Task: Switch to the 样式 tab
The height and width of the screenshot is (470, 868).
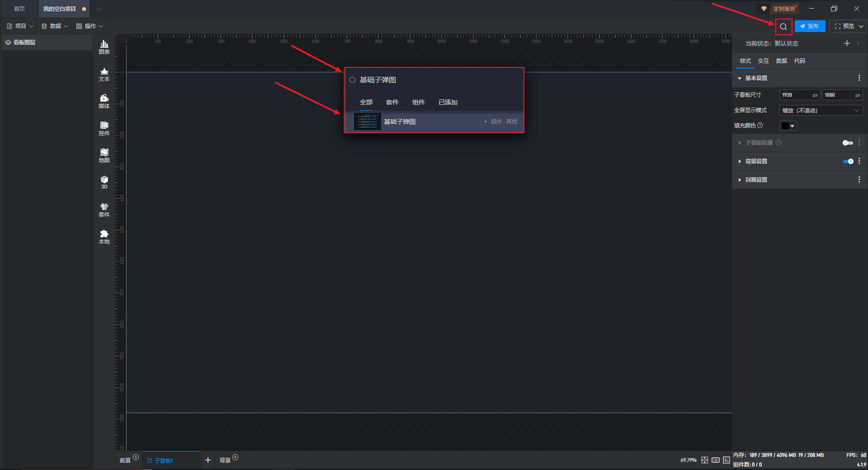Action: [745, 61]
